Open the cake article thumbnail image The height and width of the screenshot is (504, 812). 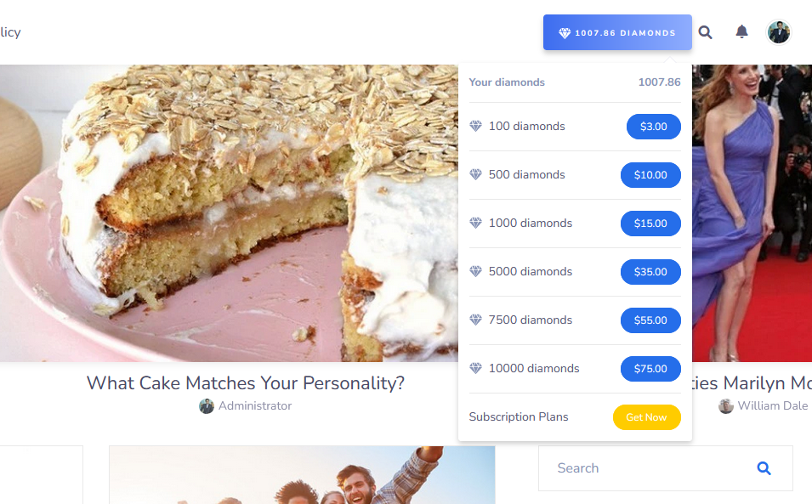pos(229,213)
